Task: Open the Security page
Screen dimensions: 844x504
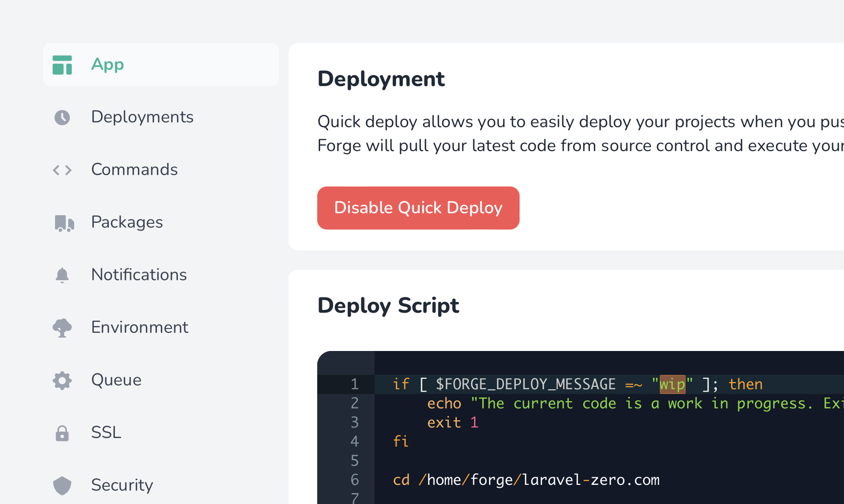Action: pos(122,485)
